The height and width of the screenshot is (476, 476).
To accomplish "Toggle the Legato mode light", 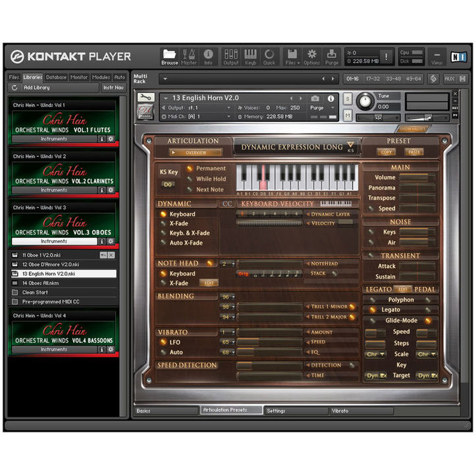I will pos(372,309).
